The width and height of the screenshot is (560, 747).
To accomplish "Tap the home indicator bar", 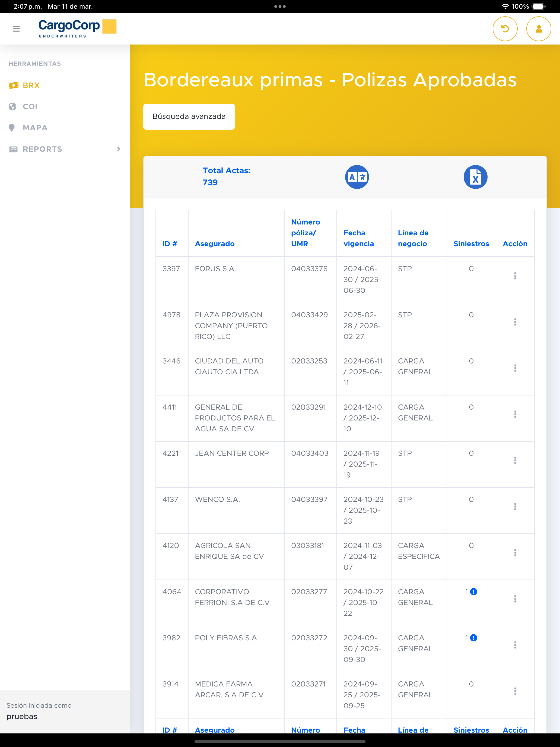I will point(280,742).
